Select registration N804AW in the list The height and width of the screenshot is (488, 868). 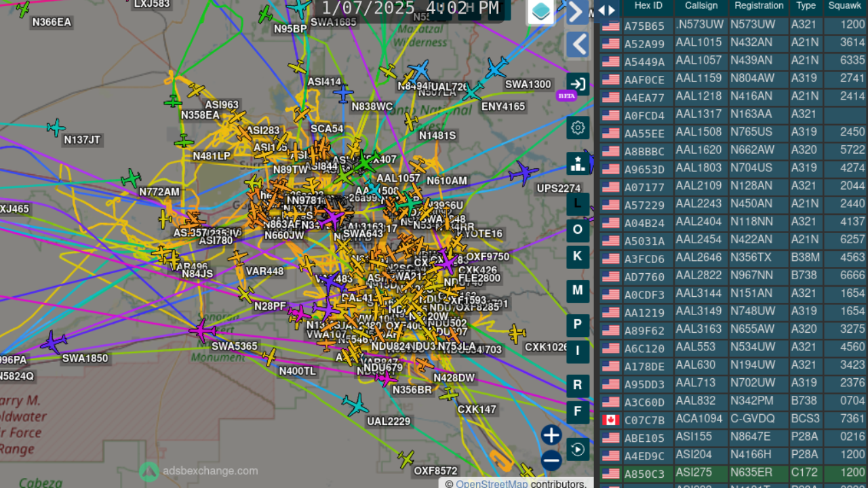(759, 79)
